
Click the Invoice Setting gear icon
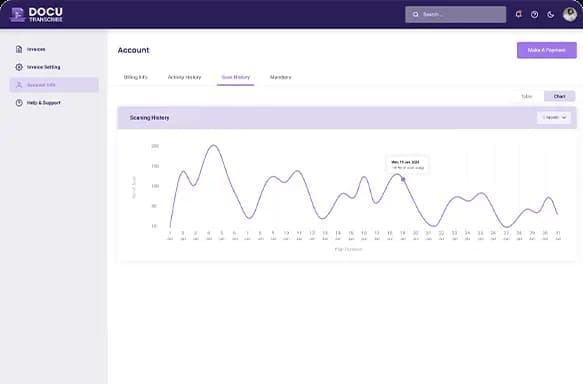coord(19,67)
